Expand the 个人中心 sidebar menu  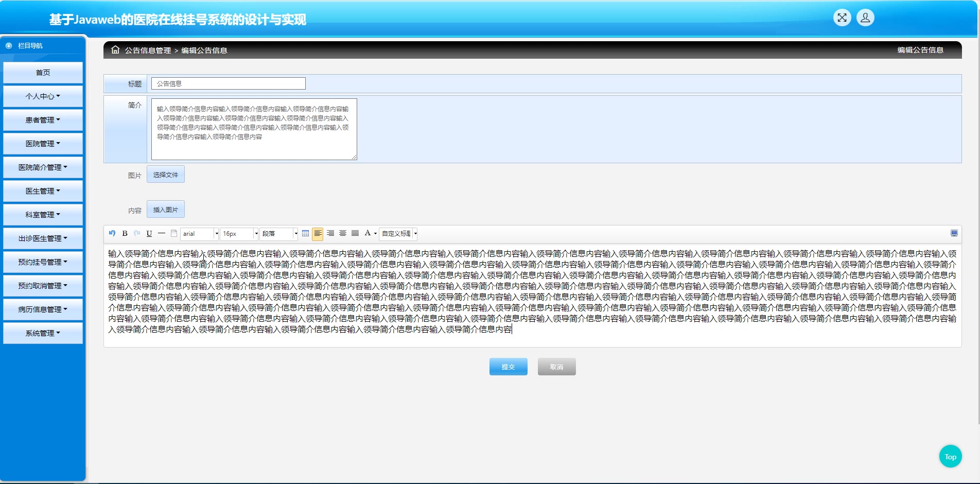click(x=43, y=96)
